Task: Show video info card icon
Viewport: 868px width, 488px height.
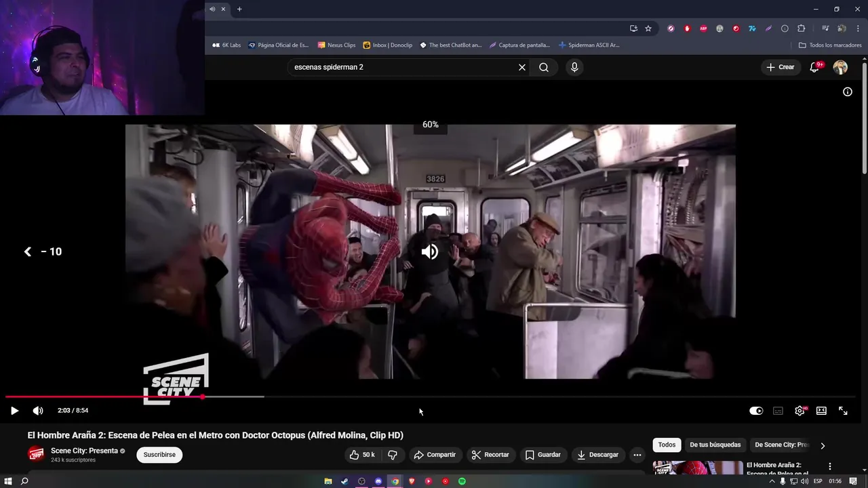Action: pyautogui.click(x=848, y=91)
